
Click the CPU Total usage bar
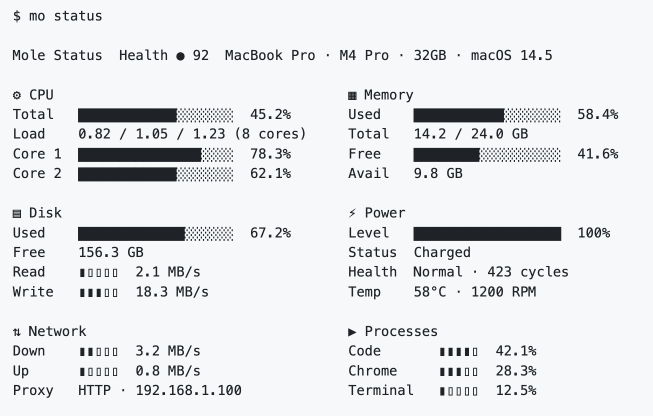coord(155,115)
